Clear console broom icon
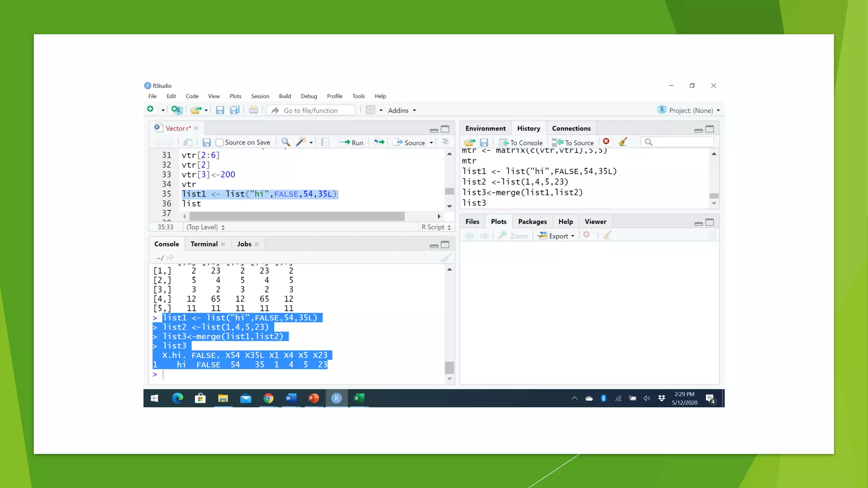 click(445, 258)
